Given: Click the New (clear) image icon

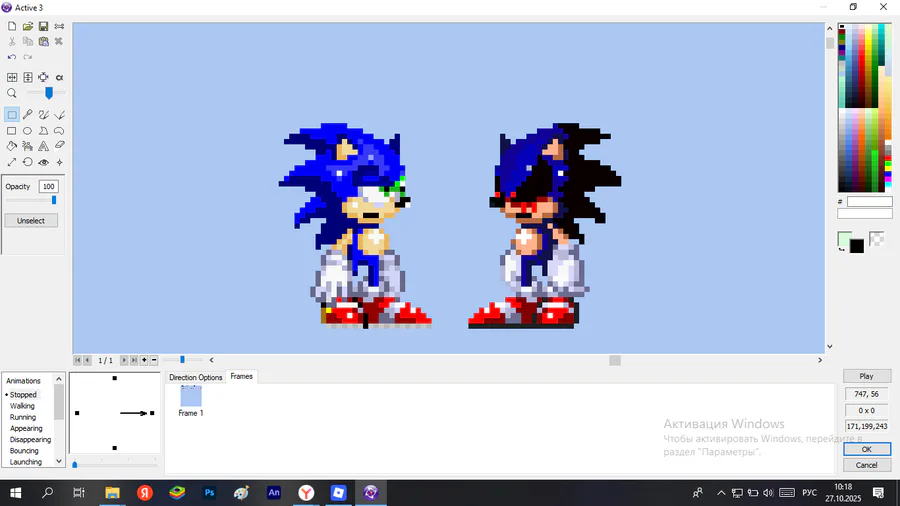Looking at the screenshot, I should point(11,26).
